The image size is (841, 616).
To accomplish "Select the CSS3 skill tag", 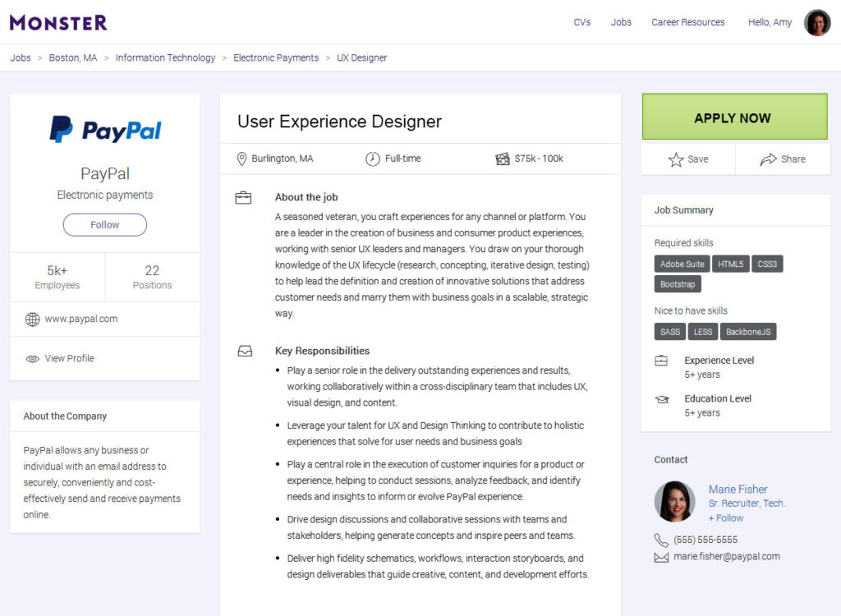I will [x=767, y=264].
